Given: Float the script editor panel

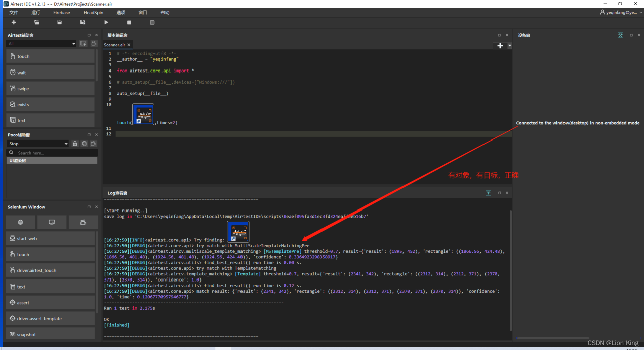Looking at the screenshot, I should click(499, 35).
